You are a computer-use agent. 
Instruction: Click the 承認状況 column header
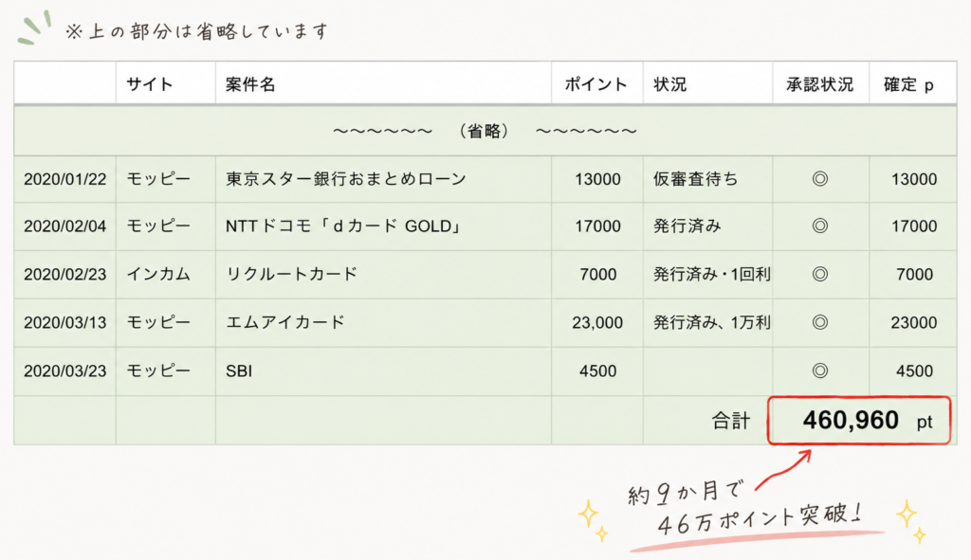pos(820,83)
